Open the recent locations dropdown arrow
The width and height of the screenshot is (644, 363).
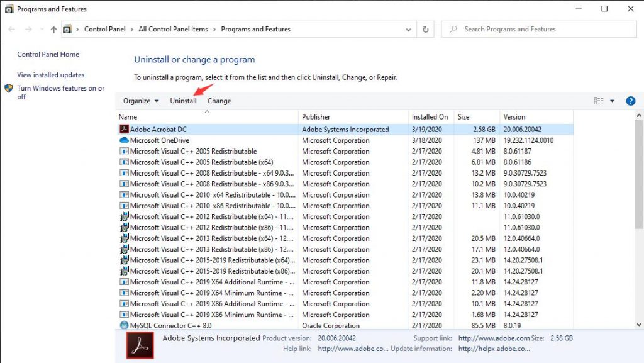[42, 29]
